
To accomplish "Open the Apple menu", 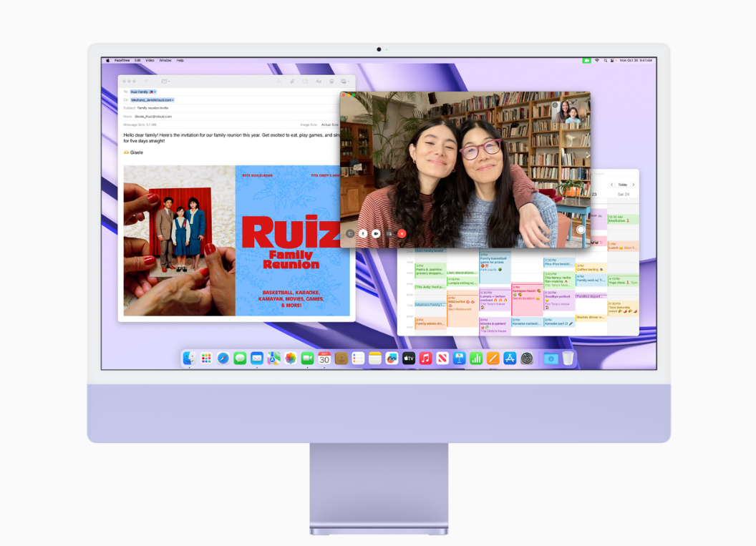I will point(108,60).
